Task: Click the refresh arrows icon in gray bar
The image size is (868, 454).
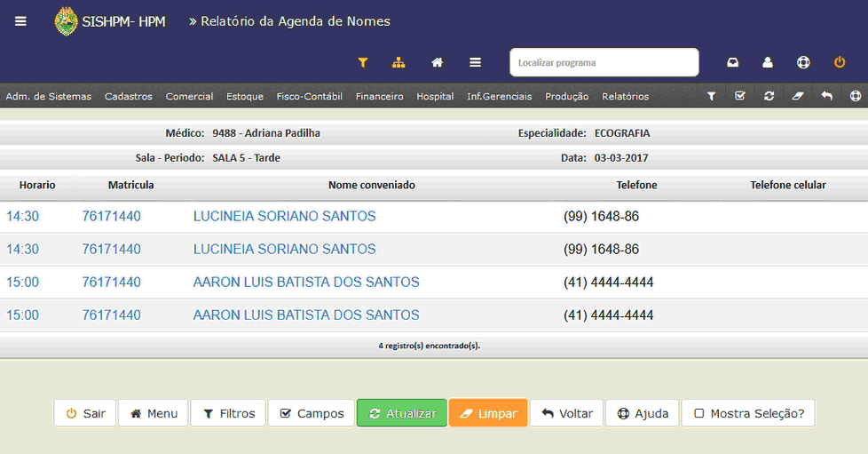Action: click(769, 96)
